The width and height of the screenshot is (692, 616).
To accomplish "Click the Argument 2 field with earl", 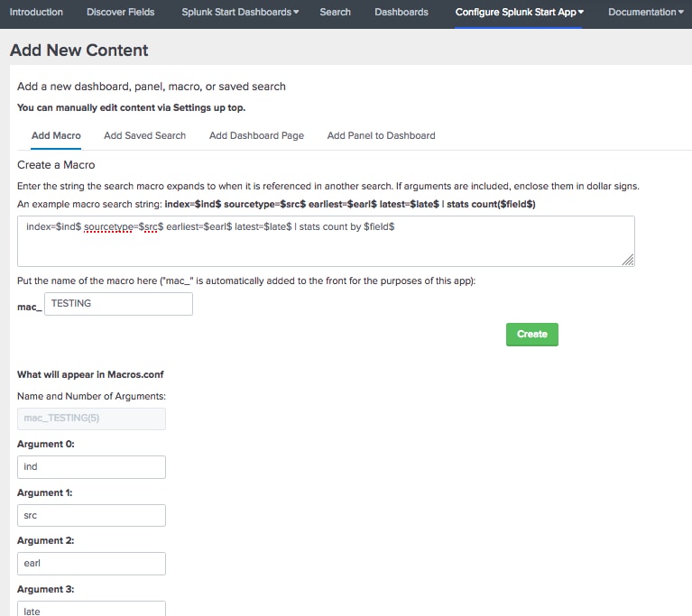I will tap(91, 564).
